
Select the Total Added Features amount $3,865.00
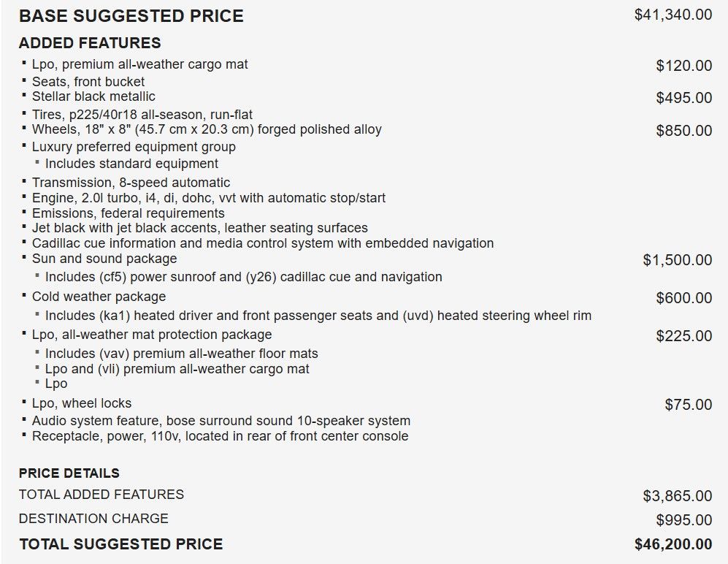click(x=677, y=496)
